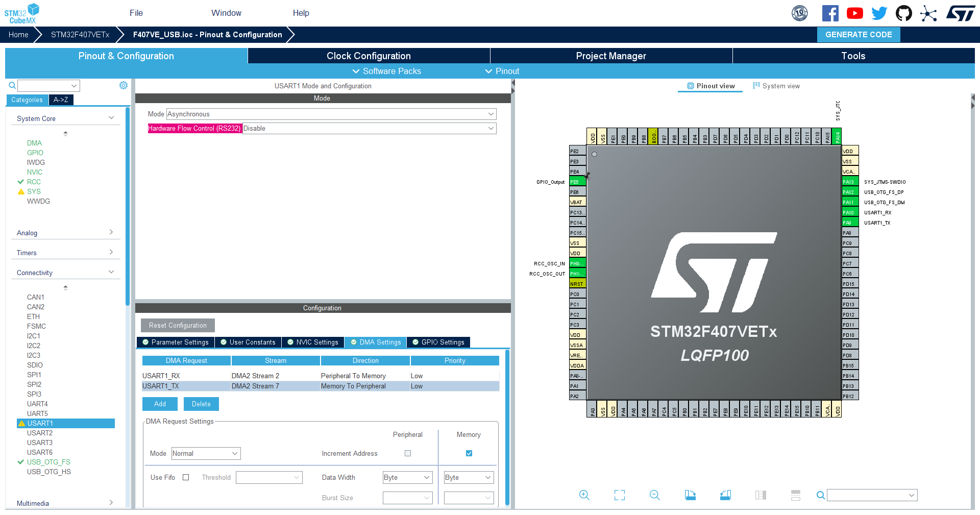This screenshot has width=980, height=515.
Task: Switch to the Tools tab
Action: [x=853, y=56]
